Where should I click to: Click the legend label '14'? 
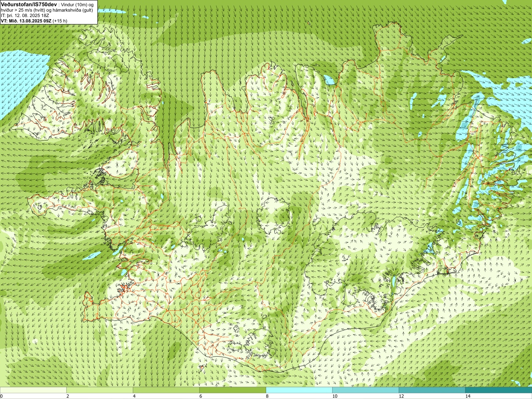click(468, 396)
